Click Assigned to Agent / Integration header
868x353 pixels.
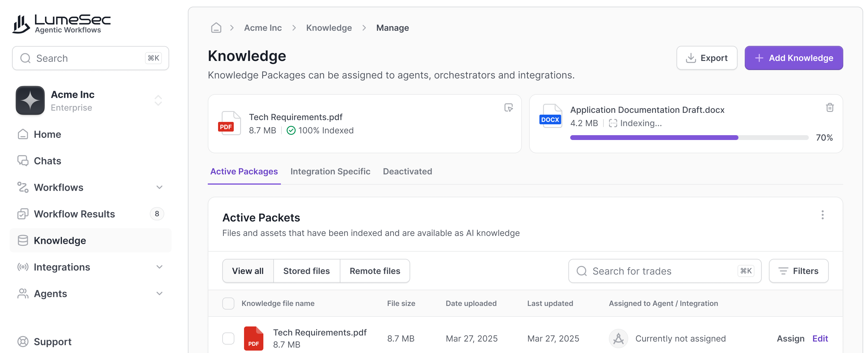[x=663, y=303]
